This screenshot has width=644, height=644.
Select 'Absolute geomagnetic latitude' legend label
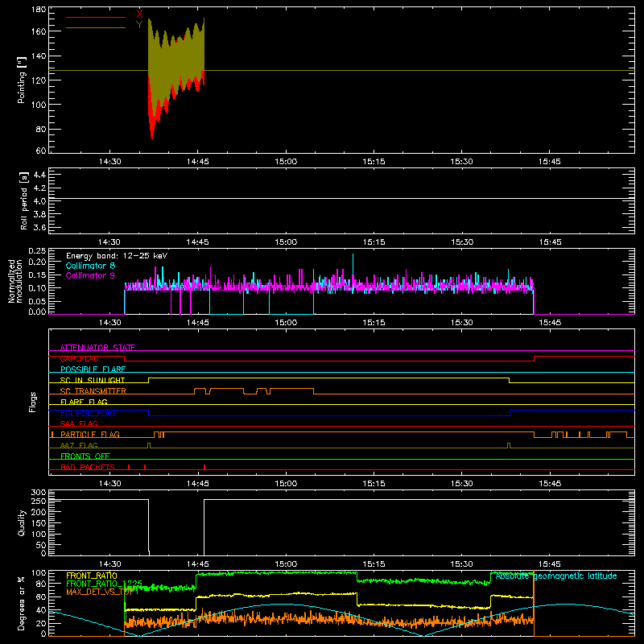(556, 576)
